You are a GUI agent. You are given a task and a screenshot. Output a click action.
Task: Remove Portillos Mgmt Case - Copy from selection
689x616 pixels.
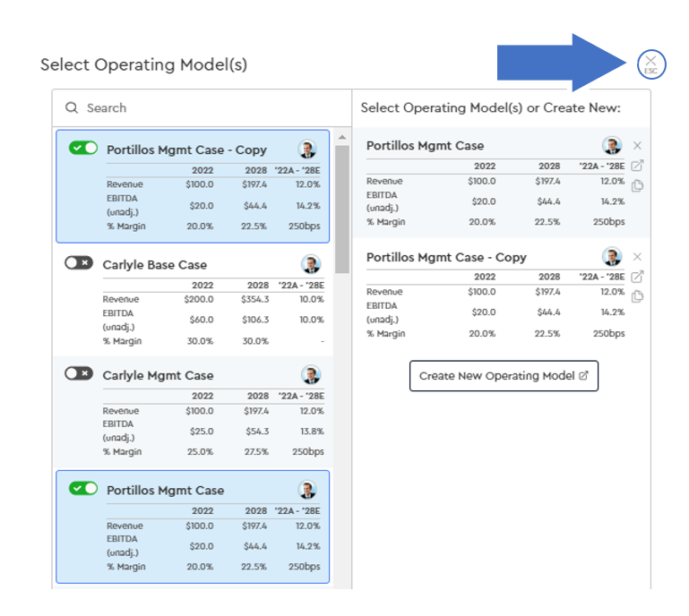pyautogui.click(x=637, y=256)
